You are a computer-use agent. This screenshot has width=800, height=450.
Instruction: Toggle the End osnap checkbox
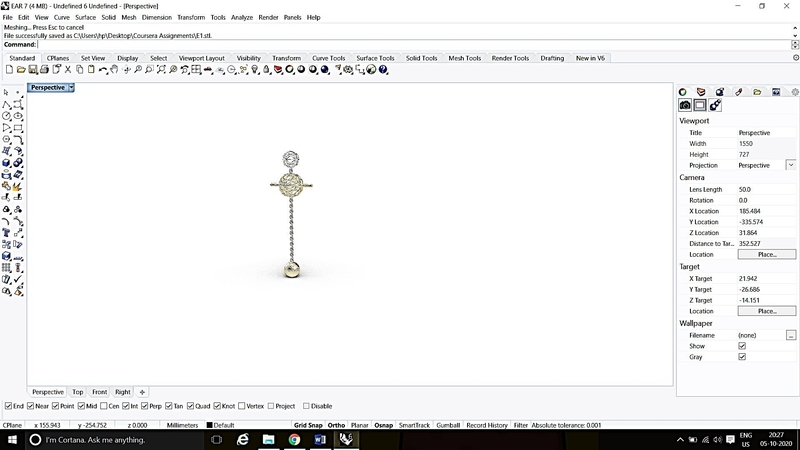(x=8, y=406)
